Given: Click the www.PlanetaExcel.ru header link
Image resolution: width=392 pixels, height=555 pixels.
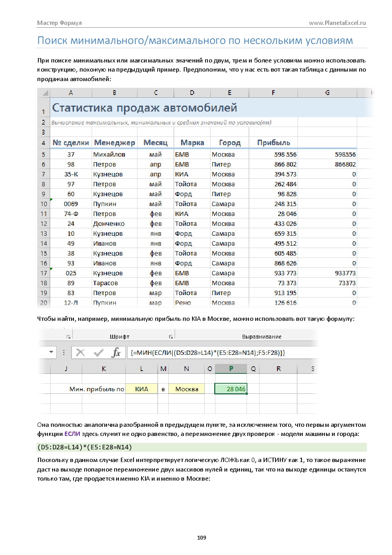Looking at the screenshot, I should (x=337, y=23).
